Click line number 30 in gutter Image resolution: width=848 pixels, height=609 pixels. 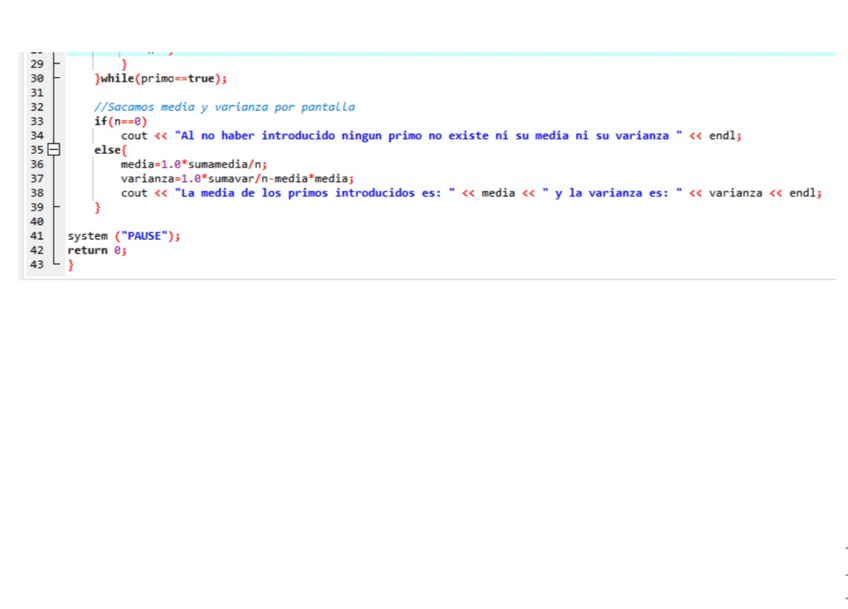[x=37, y=78]
